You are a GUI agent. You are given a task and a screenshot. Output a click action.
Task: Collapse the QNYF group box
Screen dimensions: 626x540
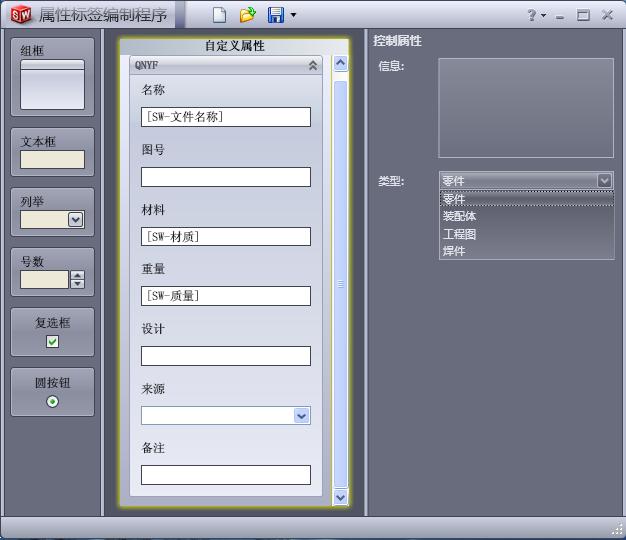pyautogui.click(x=313, y=65)
